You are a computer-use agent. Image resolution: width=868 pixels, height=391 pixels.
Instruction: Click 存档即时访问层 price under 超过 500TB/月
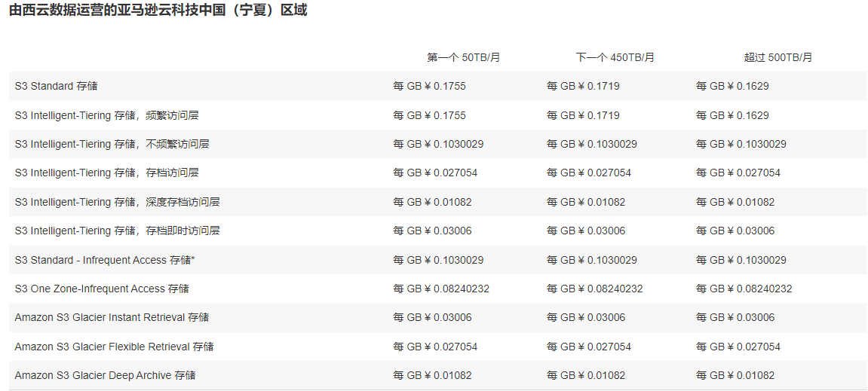(735, 231)
